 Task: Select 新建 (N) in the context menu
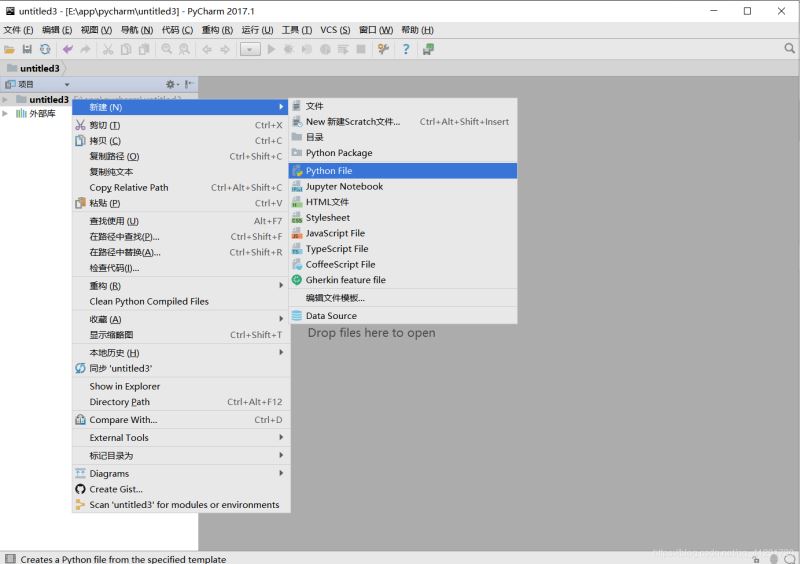pyautogui.click(x=181, y=107)
